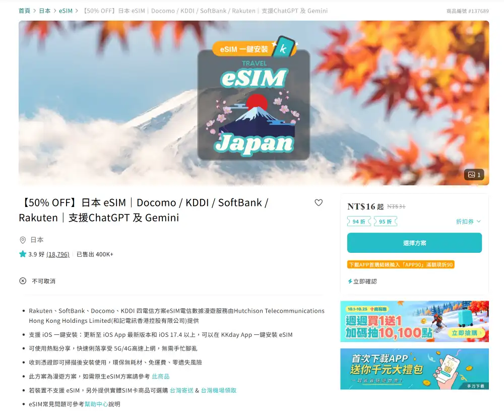Open 此商品 native eSIM product link
The width and height of the screenshot is (504, 420).
coord(160,376)
